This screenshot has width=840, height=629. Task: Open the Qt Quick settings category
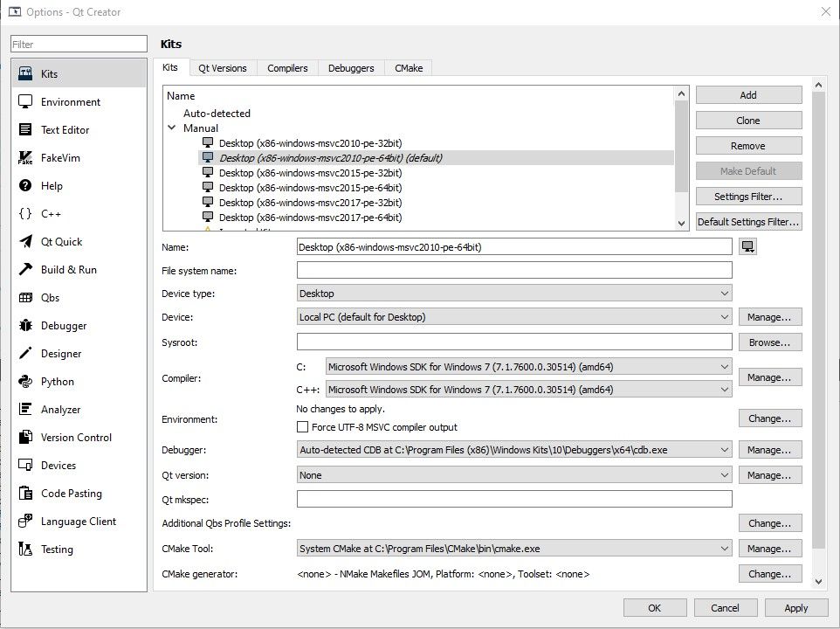click(x=79, y=242)
